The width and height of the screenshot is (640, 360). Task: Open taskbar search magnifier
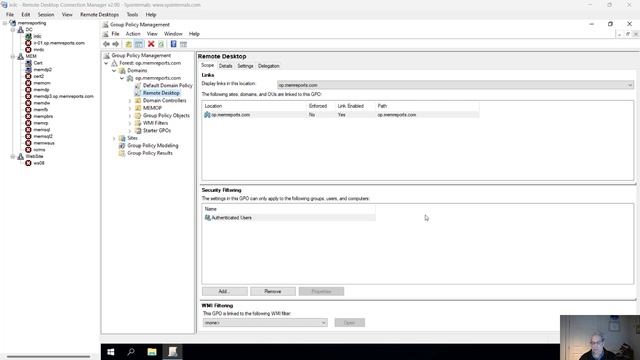[131, 352]
